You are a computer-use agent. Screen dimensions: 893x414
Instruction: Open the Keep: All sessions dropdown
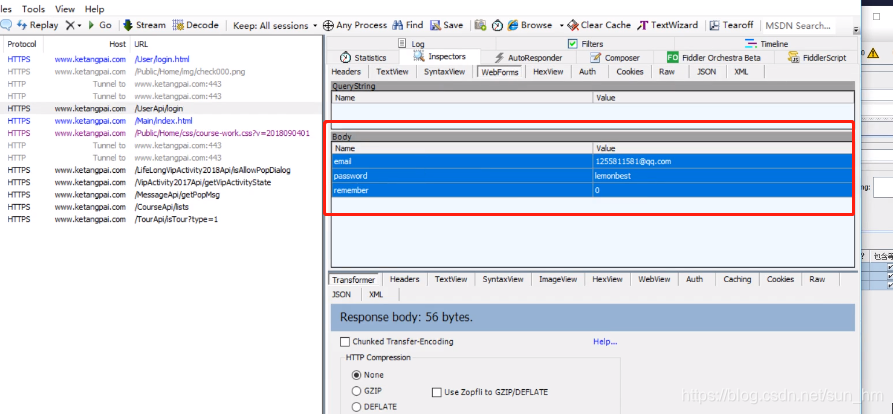[275, 25]
